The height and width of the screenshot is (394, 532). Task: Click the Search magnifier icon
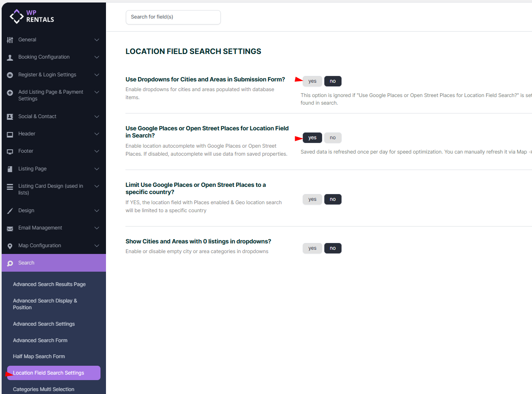(10, 263)
